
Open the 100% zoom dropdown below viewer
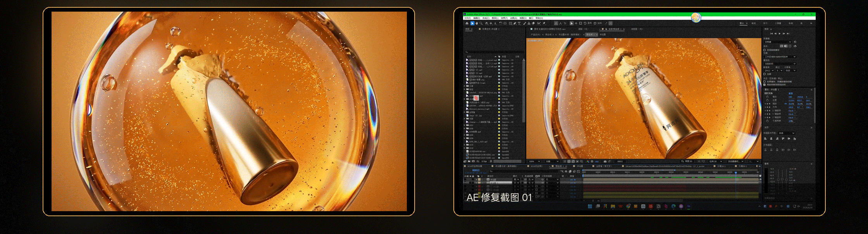pyautogui.click(x=534, y=161)
